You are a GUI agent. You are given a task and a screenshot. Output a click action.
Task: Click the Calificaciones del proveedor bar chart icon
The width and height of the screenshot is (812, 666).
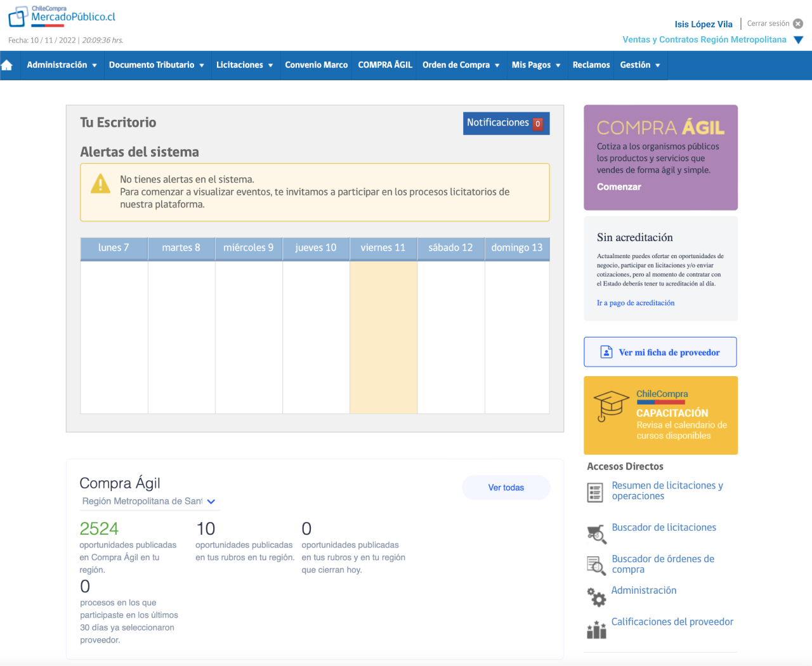(596, 629)
